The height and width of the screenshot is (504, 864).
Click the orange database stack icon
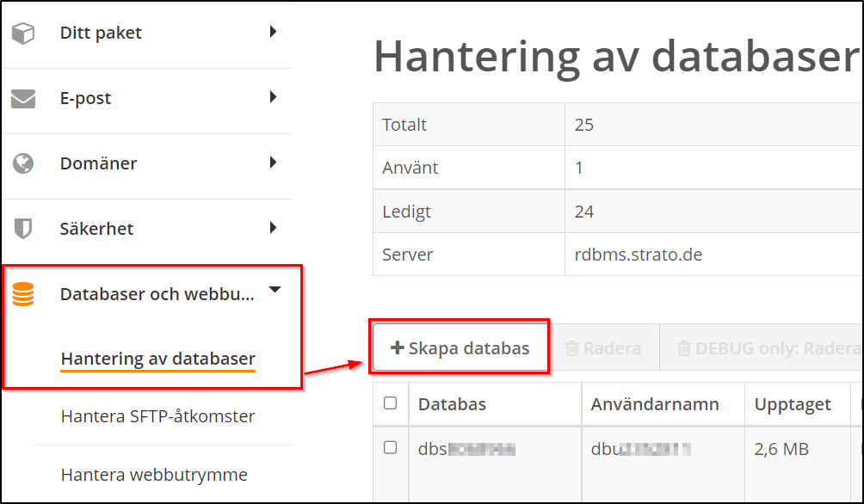(x=23, y=294)
